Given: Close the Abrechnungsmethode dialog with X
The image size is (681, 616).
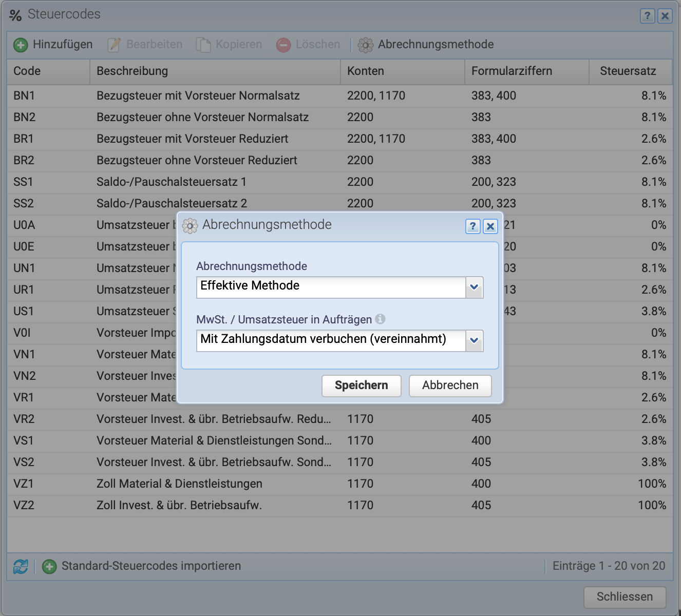Looking at the screenshot, I should point(490,226).
